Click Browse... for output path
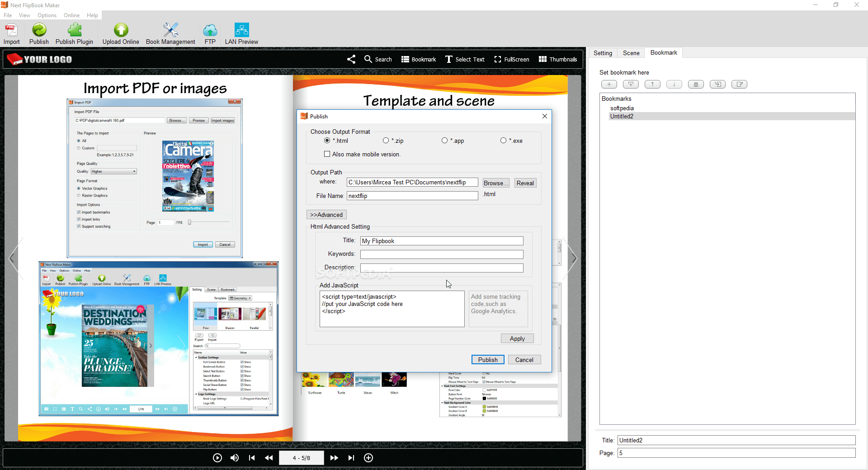The width and height of the screenshot is (868, 470). point(496,183)
